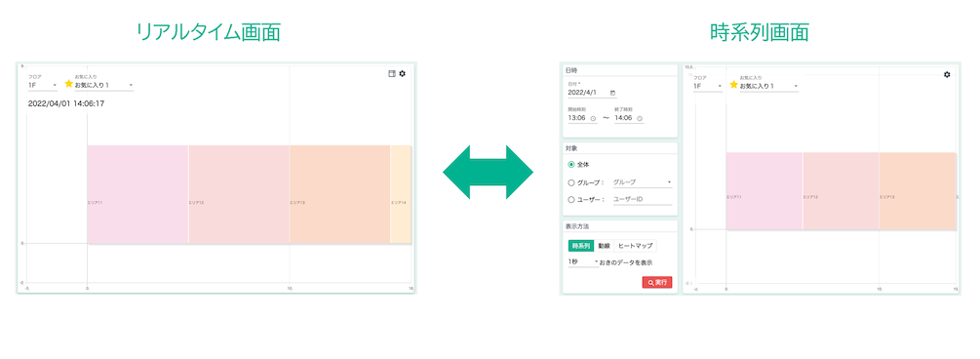Select the 全体 radio button
Viewport: 980px width, 359px height.
click(571, 165)
